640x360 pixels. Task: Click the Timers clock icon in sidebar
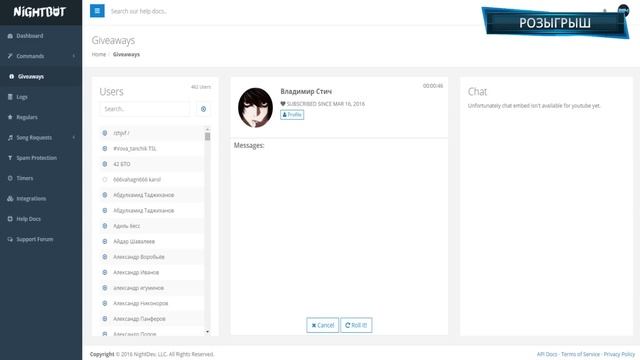[x=10, y=178]
